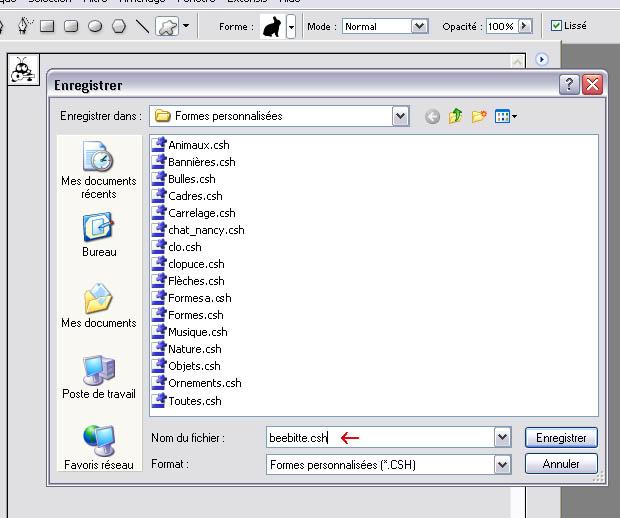Image resolution: width=620 pixels, height=518 pixels.
Task: Open the shape panel flyout menu arrow
Action: 541,59
